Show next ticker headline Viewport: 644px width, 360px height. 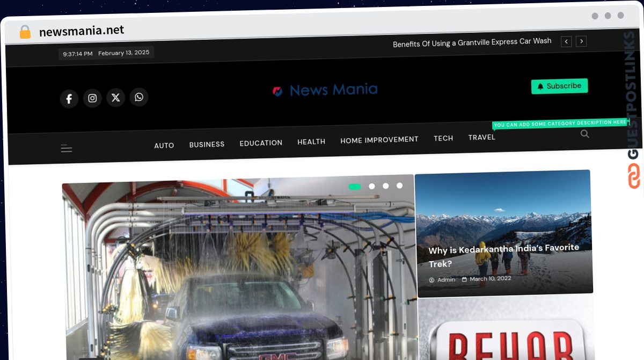581,41
